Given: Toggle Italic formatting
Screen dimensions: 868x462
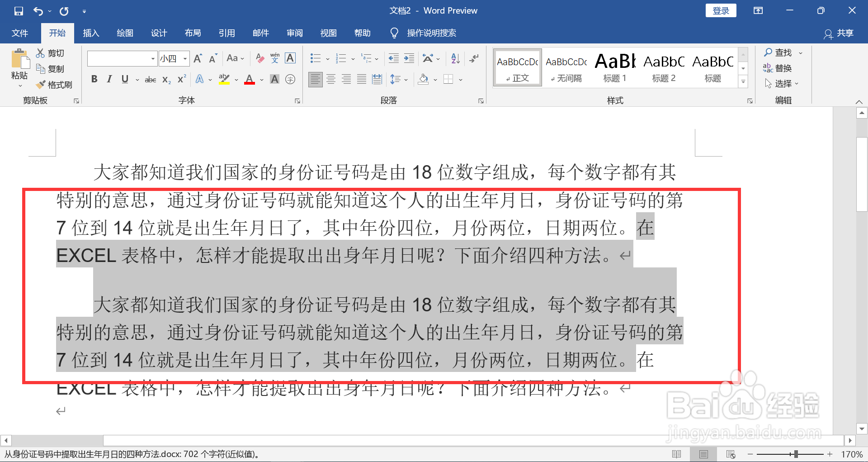Looking at the screenshot, I should (109, 80).
